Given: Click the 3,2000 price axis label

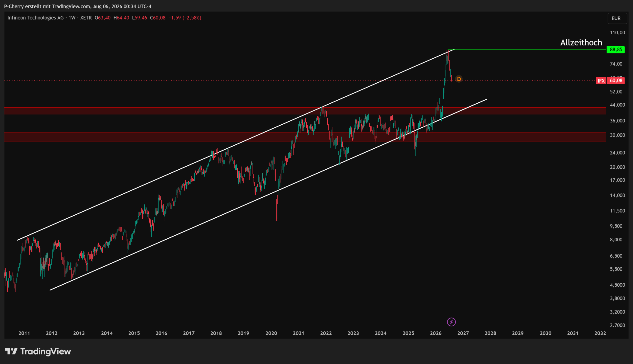Looking at the screenshot, I should click(x=617, y=312).
